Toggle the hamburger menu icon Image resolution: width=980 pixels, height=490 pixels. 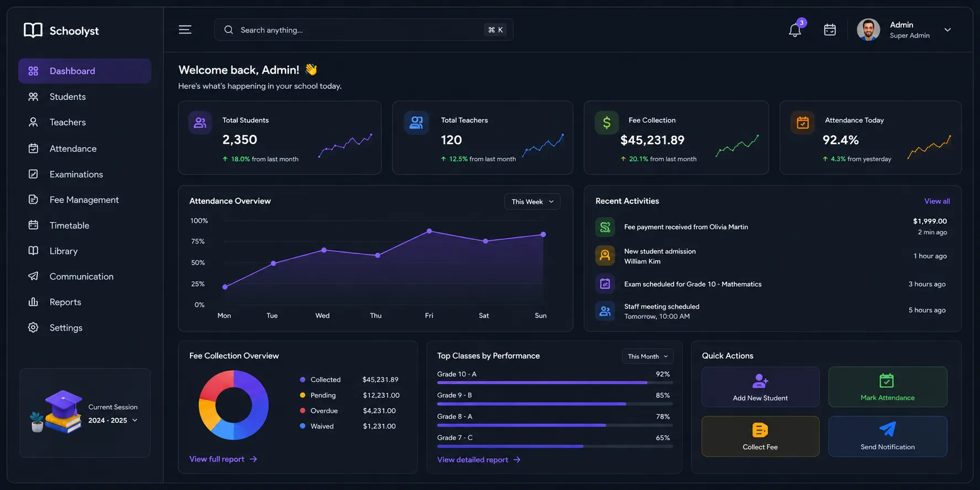point(185,30)
